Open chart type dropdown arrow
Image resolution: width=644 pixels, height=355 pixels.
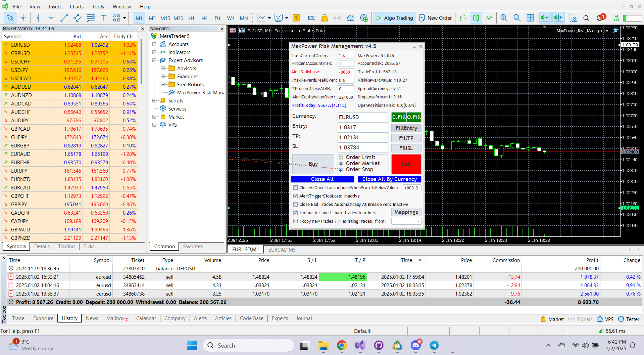[x=269, y=18]
